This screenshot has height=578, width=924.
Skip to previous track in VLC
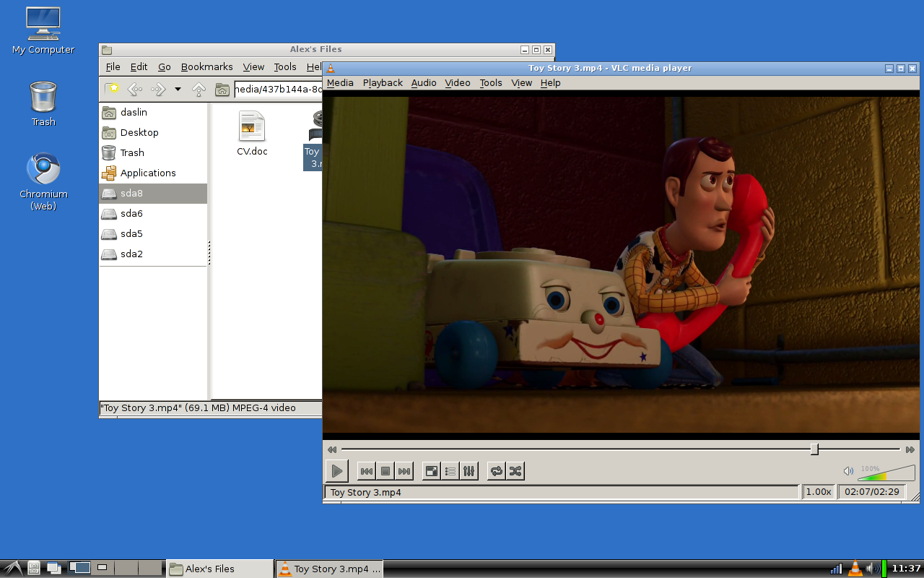pyautogui.click(x=367, y=471)
